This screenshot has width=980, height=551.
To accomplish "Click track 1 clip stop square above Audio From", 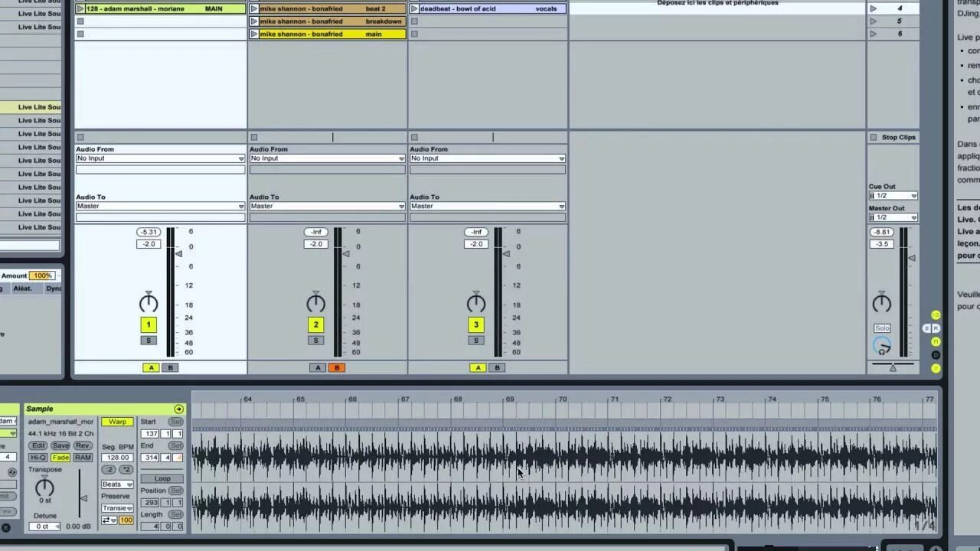I will pyautogui.click(x=80, y=138).
